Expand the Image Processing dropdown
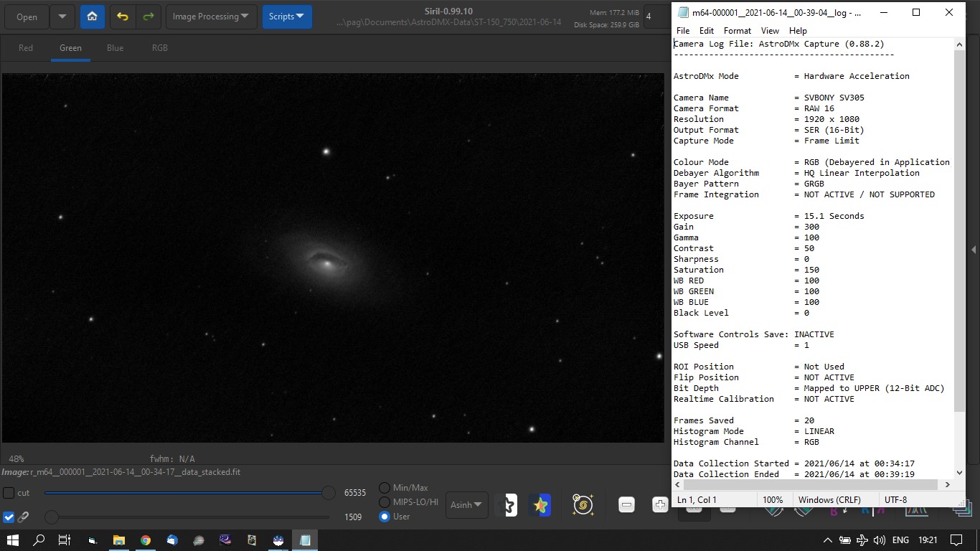The width and height of the screenshot is (980, 551). tap(211, 17)
